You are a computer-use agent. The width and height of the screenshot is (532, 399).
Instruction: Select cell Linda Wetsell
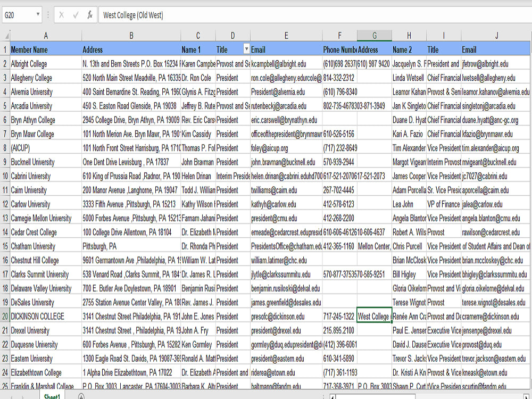click(x=409, y=78)
